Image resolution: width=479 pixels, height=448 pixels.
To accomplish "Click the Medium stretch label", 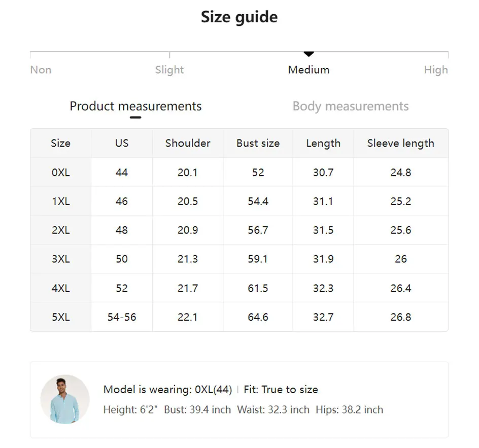I will tap(309, 70).
